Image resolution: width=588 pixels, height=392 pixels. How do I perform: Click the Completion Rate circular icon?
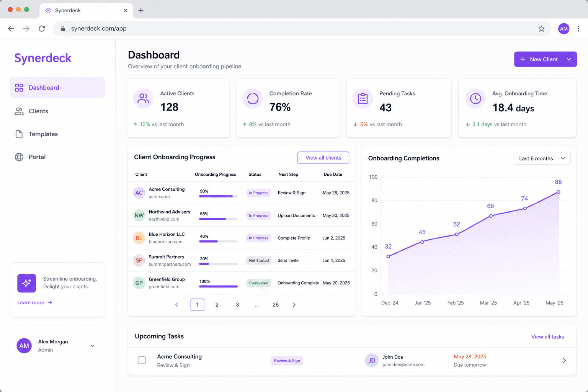253,99
